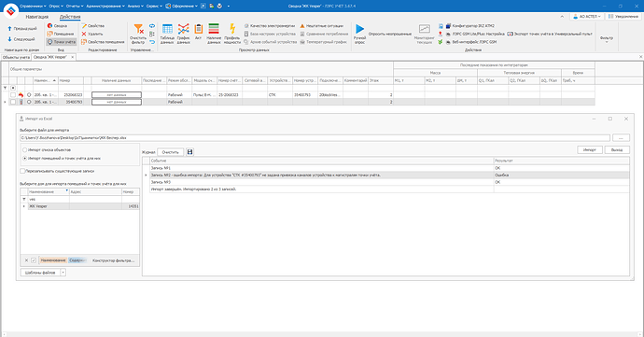Open Уведомления panel
644x337 pixels.
coord(623,17)
